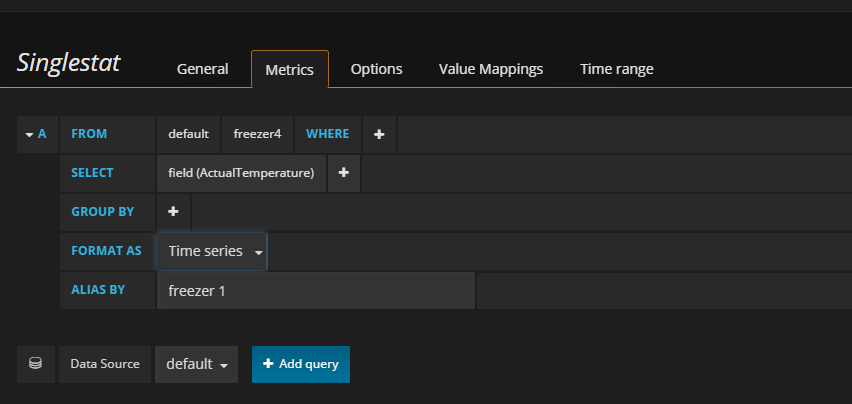This screenshot has height=404, width=852.
Task: Open the Time range tab
Action: (x=616, y=69)
